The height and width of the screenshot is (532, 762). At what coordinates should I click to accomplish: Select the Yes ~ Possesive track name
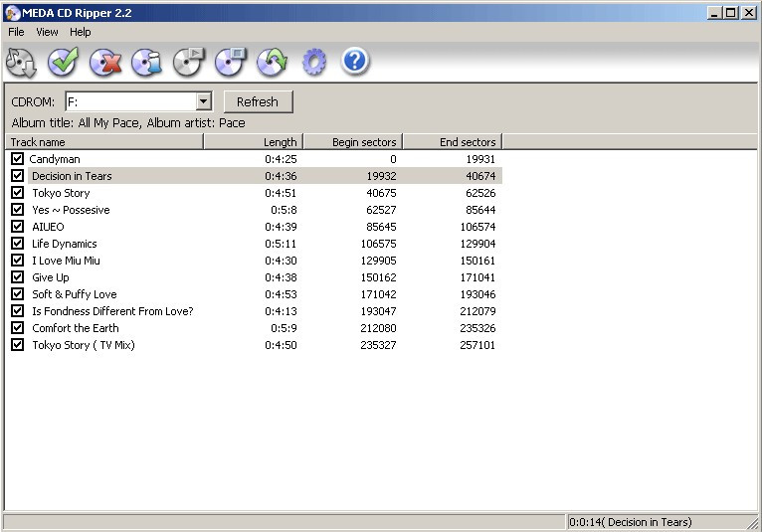coord(71,210)
